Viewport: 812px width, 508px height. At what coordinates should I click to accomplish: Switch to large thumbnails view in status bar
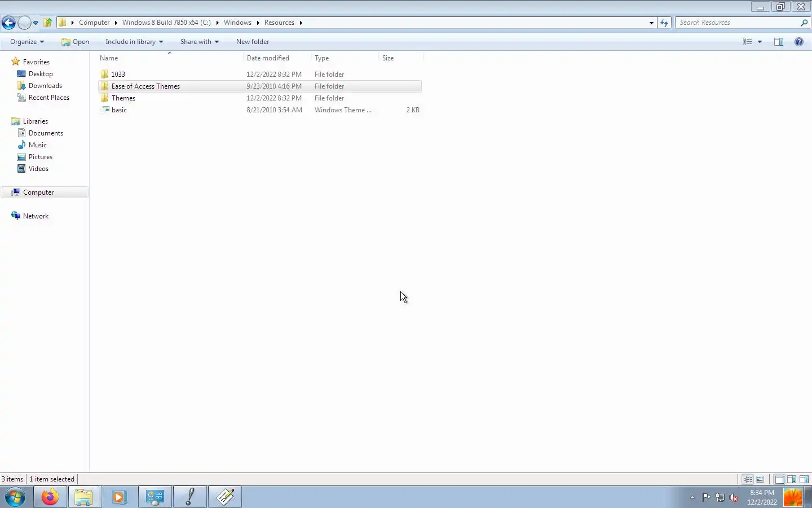point(760,479)
